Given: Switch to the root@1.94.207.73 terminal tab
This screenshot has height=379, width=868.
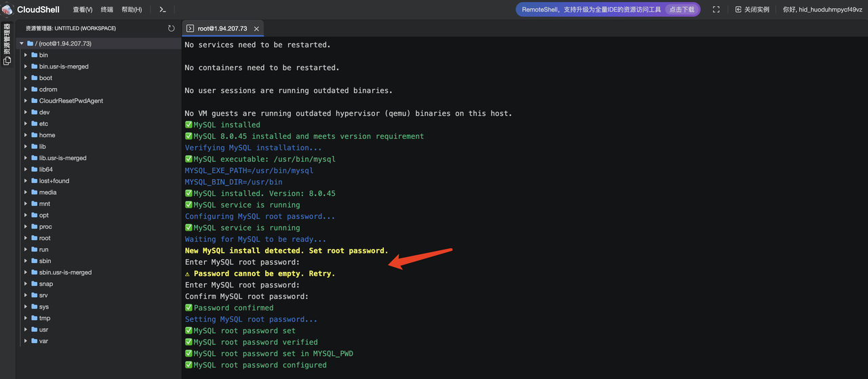Looking at the screenshot, I should click(222, 28).
